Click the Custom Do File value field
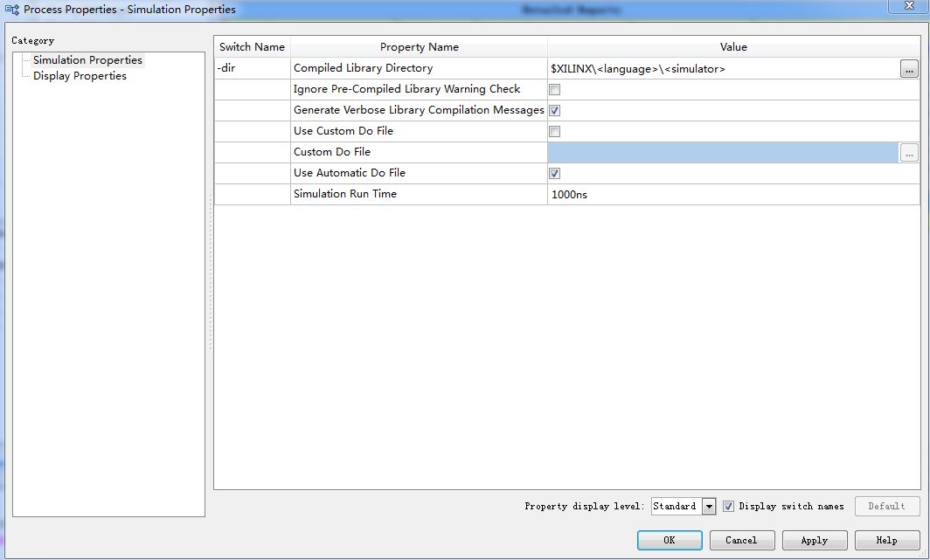This screenshot has width=930, height=560. (x=723, y=152)
